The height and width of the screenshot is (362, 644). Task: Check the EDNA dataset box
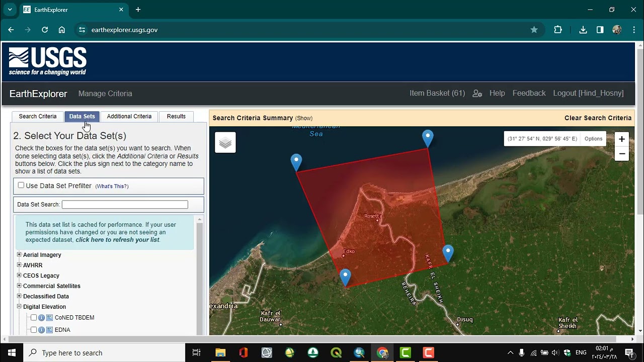[x=34, y=330]
